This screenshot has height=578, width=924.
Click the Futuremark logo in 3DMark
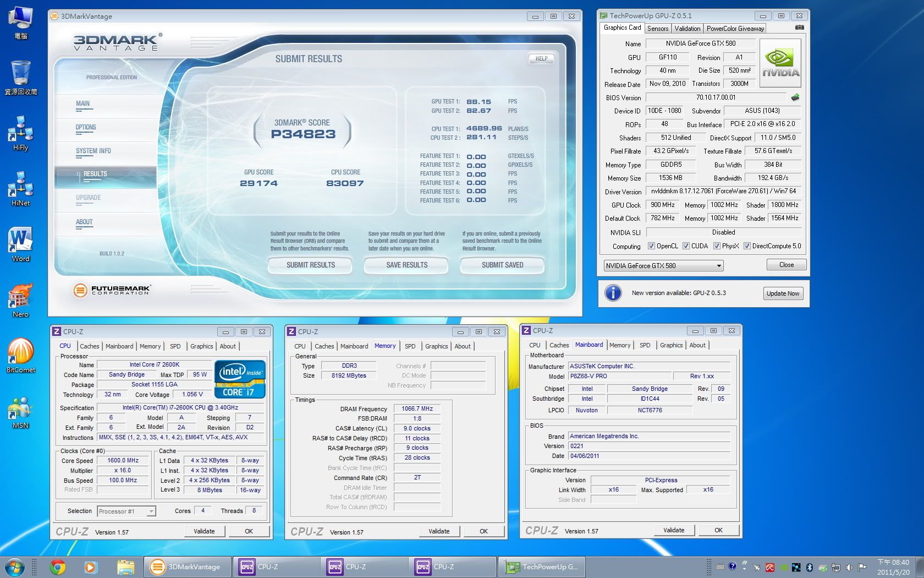click(x=112, y=290)
